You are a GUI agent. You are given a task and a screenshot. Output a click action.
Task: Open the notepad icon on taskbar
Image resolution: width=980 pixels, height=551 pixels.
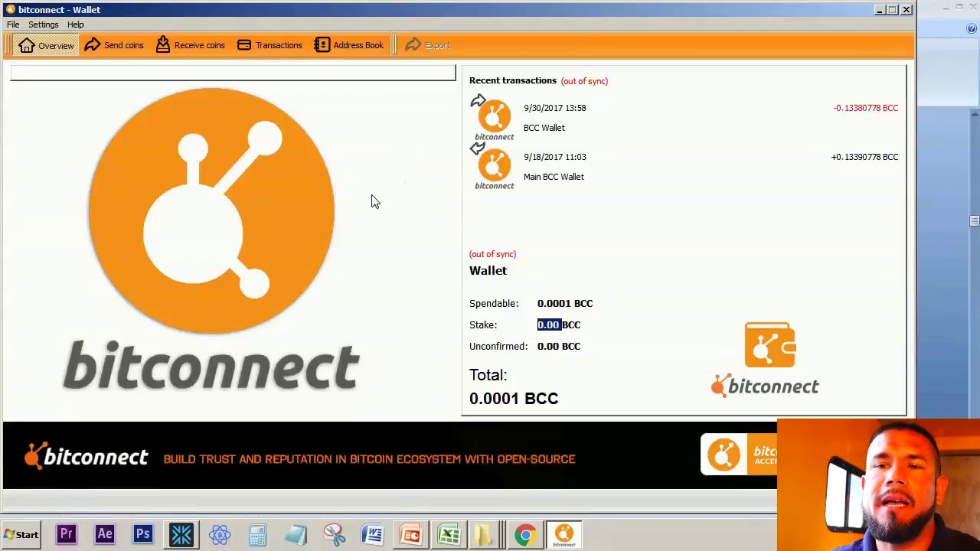296,534
